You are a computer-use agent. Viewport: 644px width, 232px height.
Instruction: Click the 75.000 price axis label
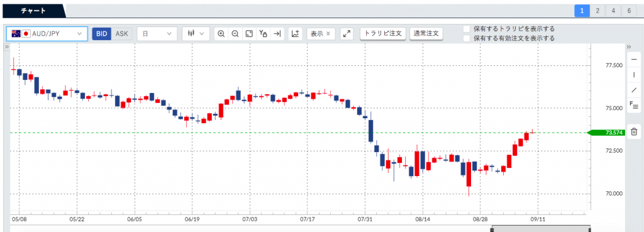[x=614, y=108]
